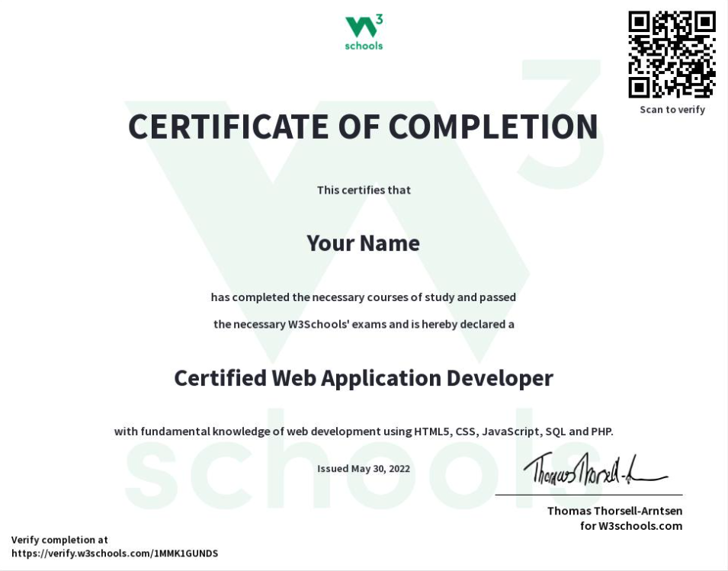
Task: Click 'has completed the necessary courses' line
Action: (x=364, y=297)
